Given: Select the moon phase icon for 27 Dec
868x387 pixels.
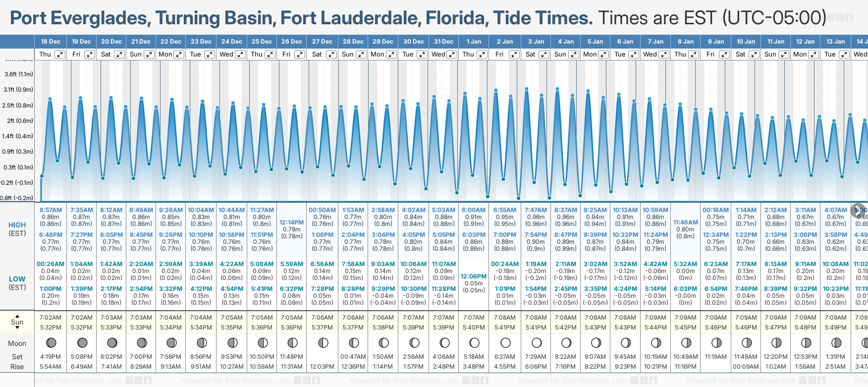Looking at the screenshot, I should point(323,342).
